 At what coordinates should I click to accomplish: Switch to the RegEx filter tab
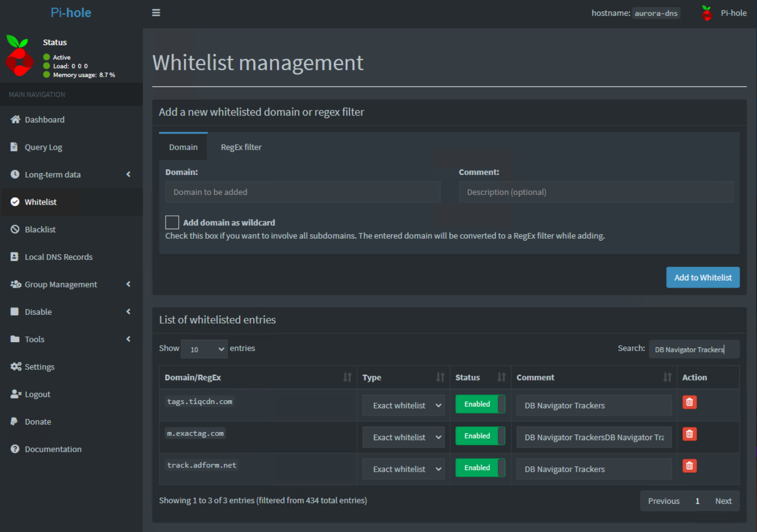[241, 147]
